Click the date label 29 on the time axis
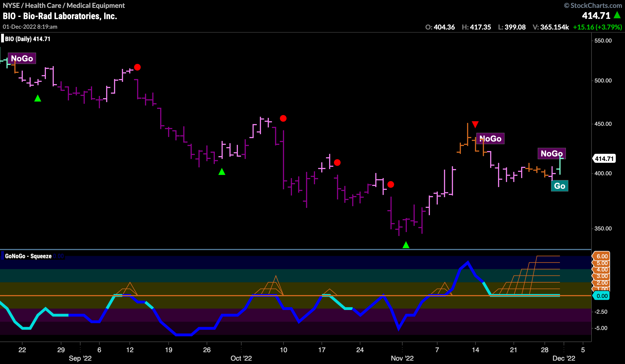 pyautogui.click(x=61, y=350)
